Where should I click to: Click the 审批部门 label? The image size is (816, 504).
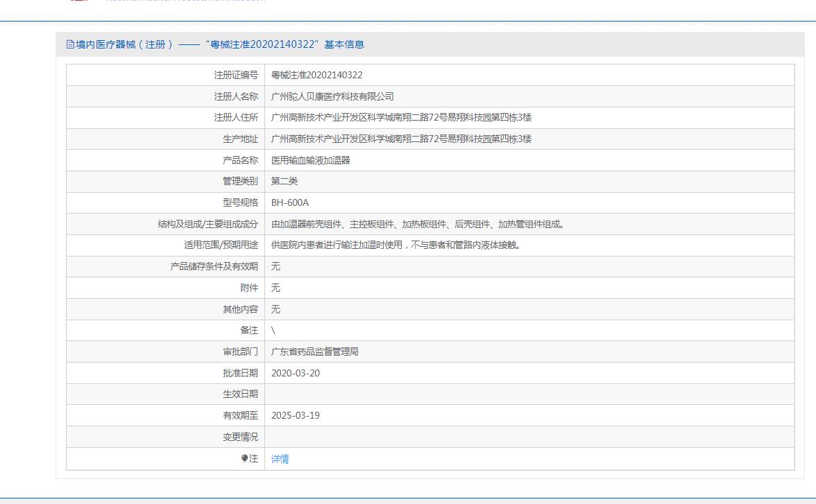pyautogui.click(x=240, y=351)
